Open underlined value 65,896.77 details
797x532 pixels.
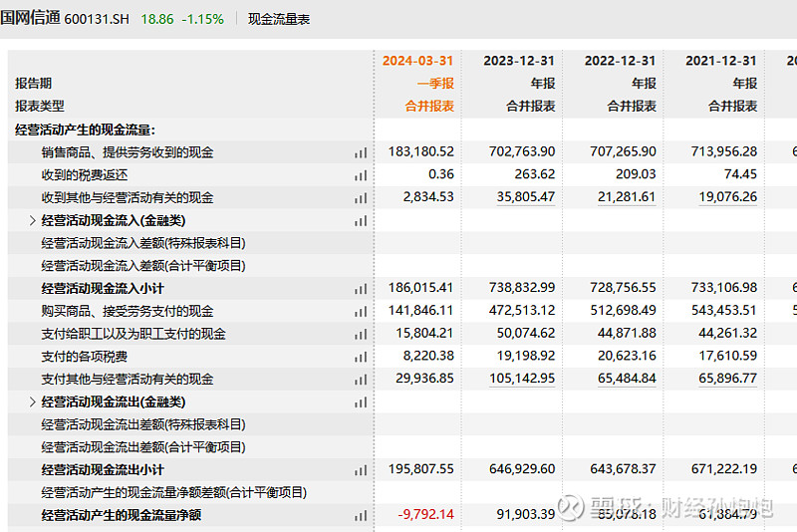[x=728, y=379]
